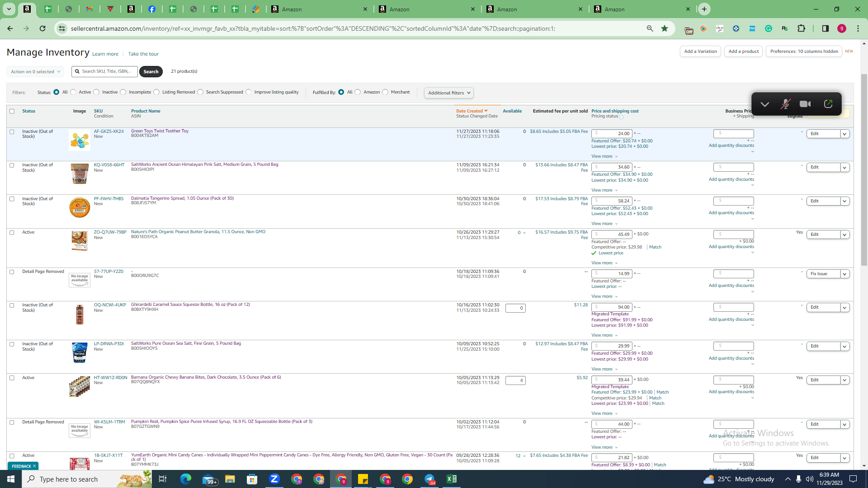Click the page vertical scrollbar
868x488 pixels.
pos(864,169)
